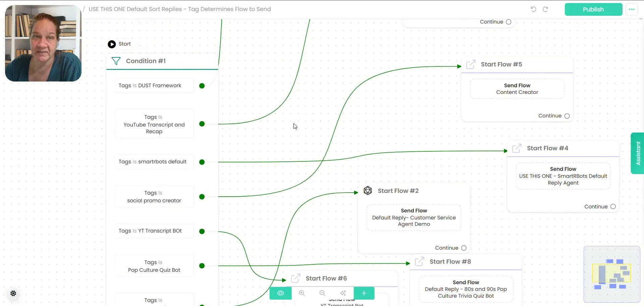The image size is (644, 306).
Task: Toggle the eye preview button in canvas toolbar
Action: [x=281, y=293]
